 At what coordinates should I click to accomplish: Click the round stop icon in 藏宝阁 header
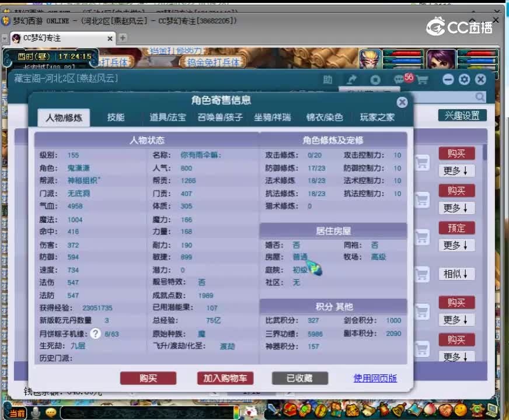[x=375, y=80]
